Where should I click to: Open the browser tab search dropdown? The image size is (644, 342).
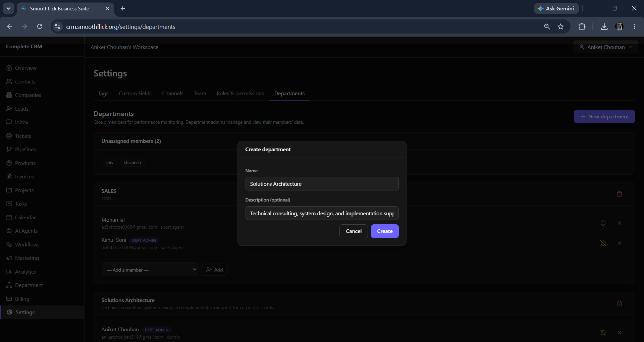click(x=8, y=8)
